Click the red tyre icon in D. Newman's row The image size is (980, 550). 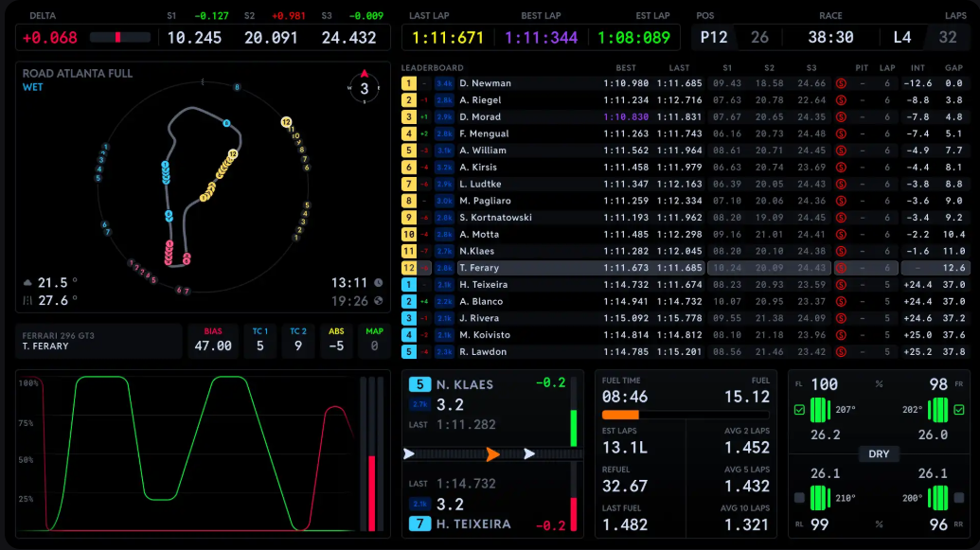coord(840,83)
